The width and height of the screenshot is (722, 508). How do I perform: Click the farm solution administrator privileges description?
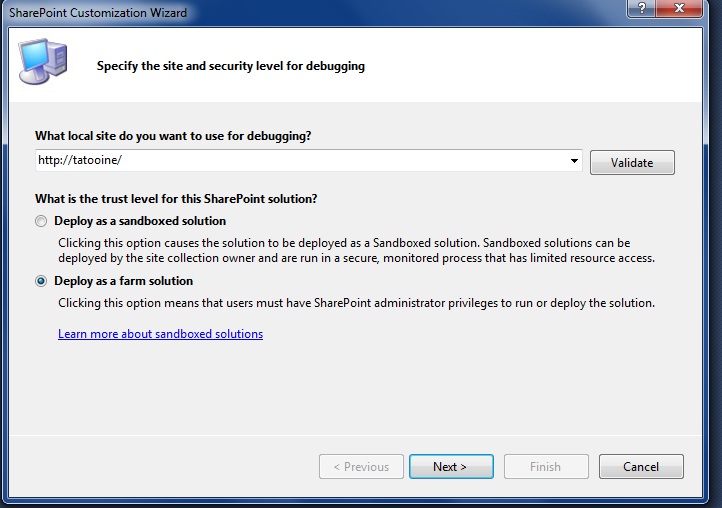point(356,303)
